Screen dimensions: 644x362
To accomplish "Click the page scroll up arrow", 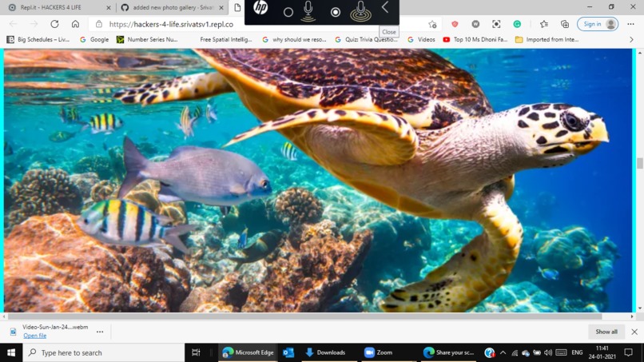I will (640, 53).
